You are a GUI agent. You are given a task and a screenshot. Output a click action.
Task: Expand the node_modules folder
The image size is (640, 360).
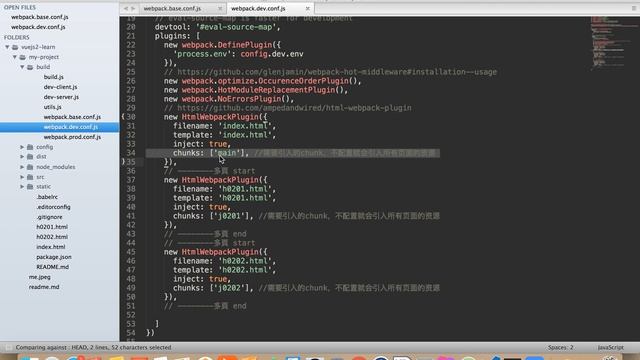(x=22, y=167)
